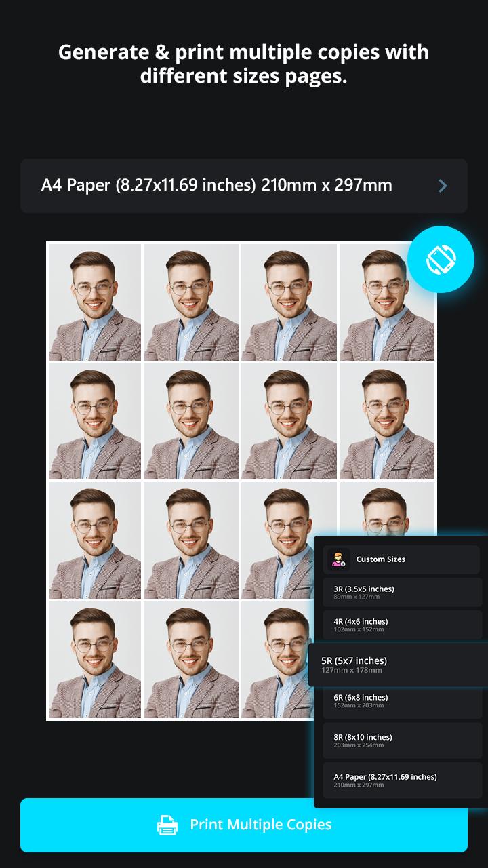The width and height of the screenshot is (488, 868).
Task: Choose 4R (4x6 inches) size
Action: [x=402, y=625]
